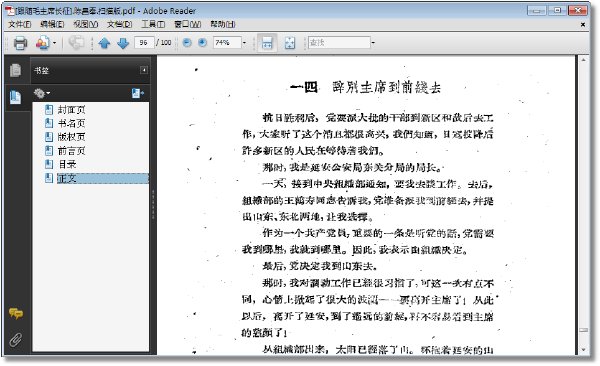
Task: Click the chapter heading 辞别主席到前线去
Action: 386,88
